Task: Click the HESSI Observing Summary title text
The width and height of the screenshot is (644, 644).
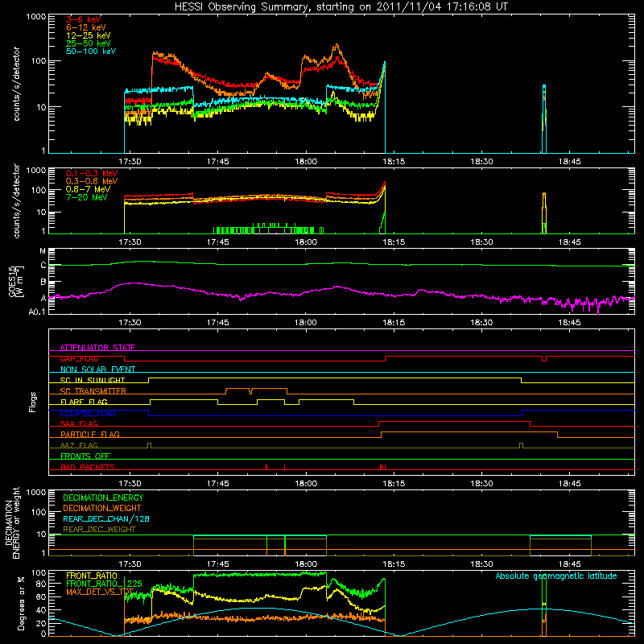Action: click(341, 7)
